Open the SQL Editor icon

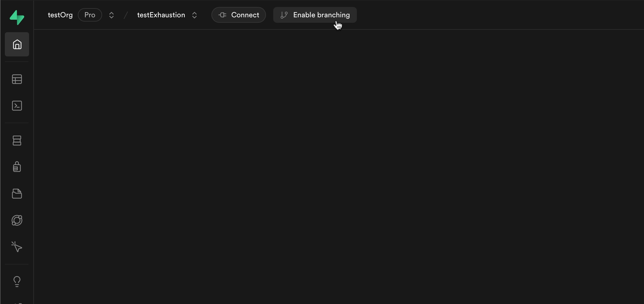coord(17,106)
